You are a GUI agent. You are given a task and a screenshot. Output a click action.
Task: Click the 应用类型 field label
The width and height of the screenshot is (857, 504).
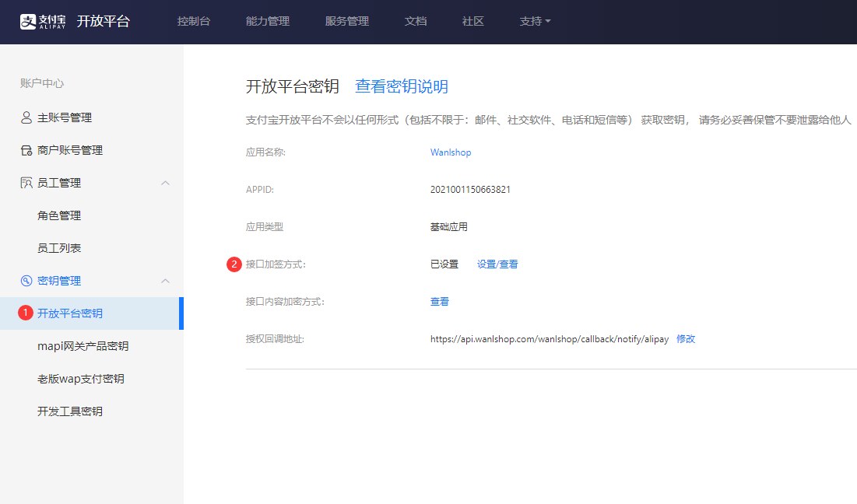265,226
